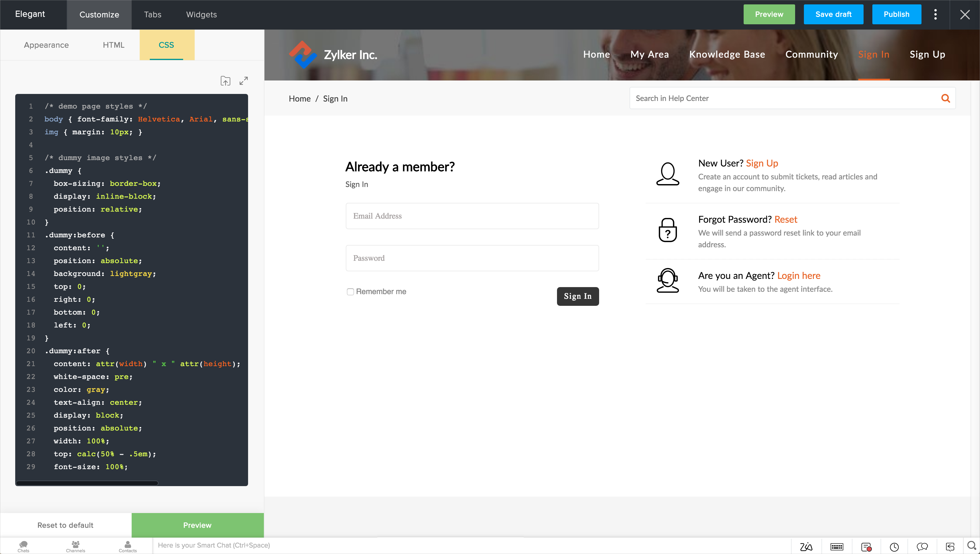Switch to the HTML tab

pos(114,45)
